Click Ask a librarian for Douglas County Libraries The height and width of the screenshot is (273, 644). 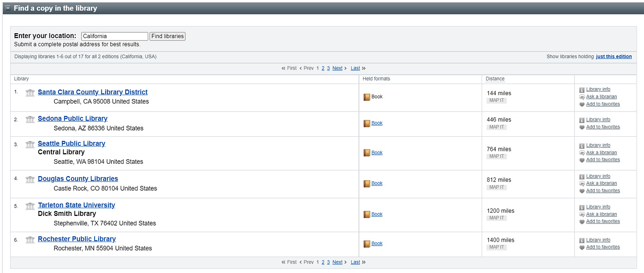click(x=602, y=183)
